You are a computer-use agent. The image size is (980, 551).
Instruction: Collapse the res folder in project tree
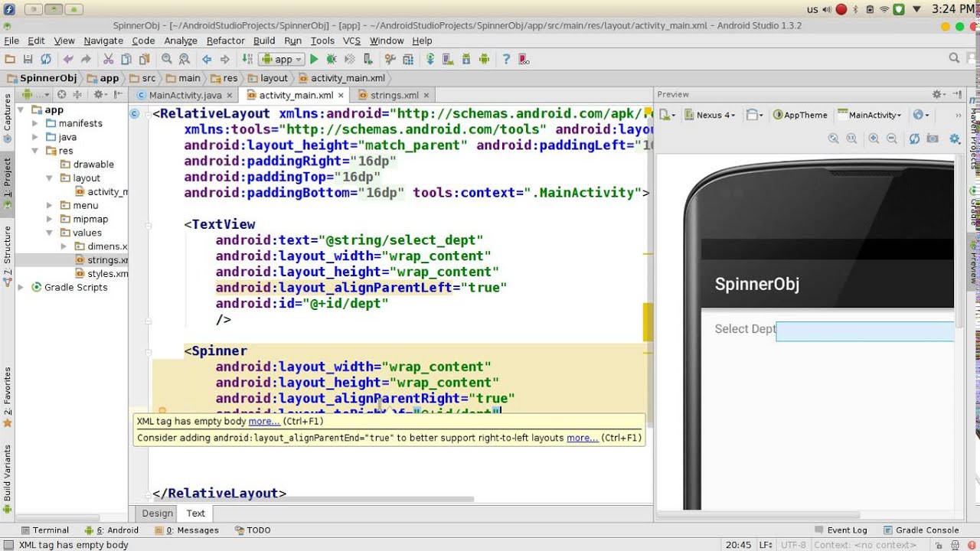tap(49, 151)
